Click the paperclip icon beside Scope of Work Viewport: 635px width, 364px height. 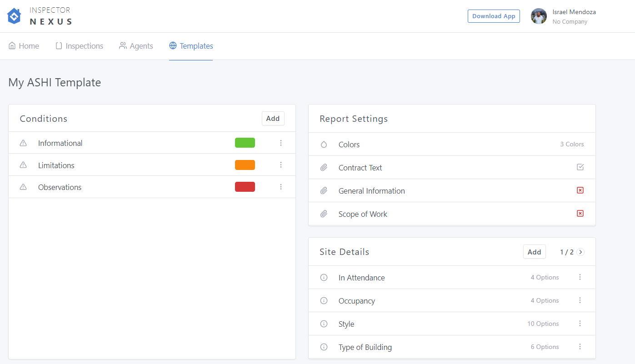[x=324, y=214]
